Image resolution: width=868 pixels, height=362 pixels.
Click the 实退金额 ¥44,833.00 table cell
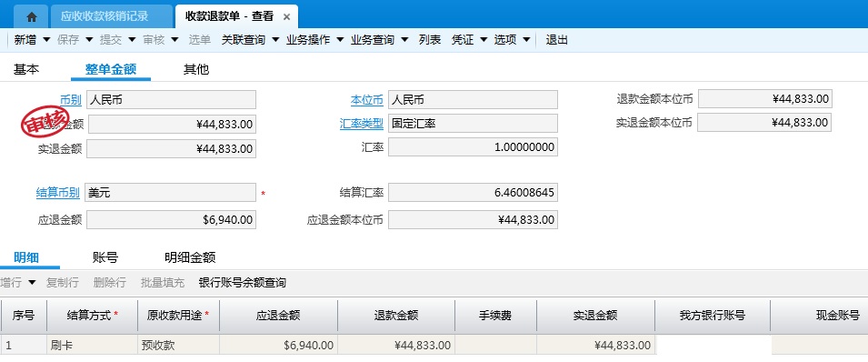tap(595, 346)
